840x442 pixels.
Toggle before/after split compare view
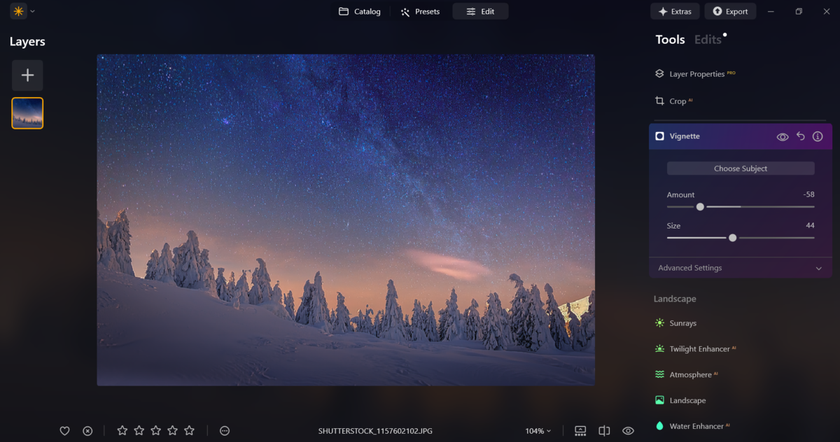(604, 431)
